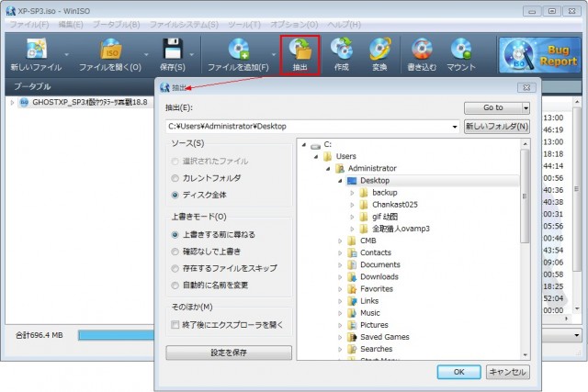Image resolution: width=588 pixels, height=392 pixels.
Task: Open the File (ファイル) menu
Action: pos(28,25)
